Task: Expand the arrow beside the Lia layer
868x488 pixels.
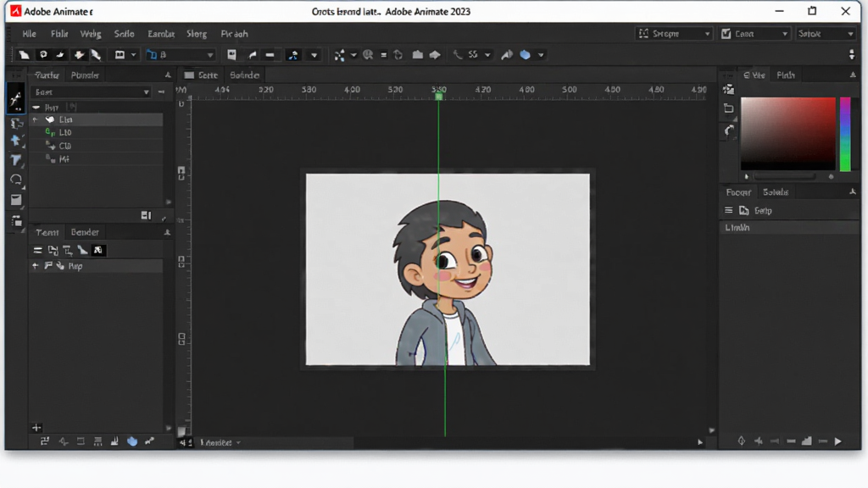Action: coord(36,119)
